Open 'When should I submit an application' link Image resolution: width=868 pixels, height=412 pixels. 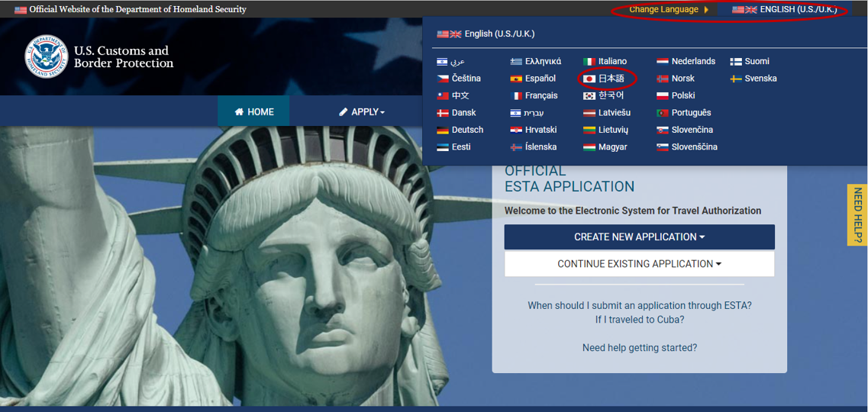click(639, 305)
